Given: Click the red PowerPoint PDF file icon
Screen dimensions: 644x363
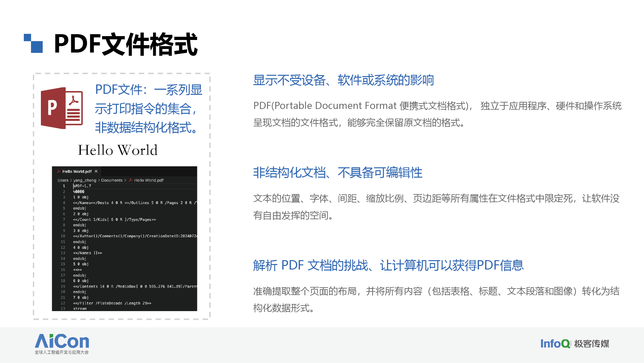Looking at the screenshot, I should [x=62, y=108].
